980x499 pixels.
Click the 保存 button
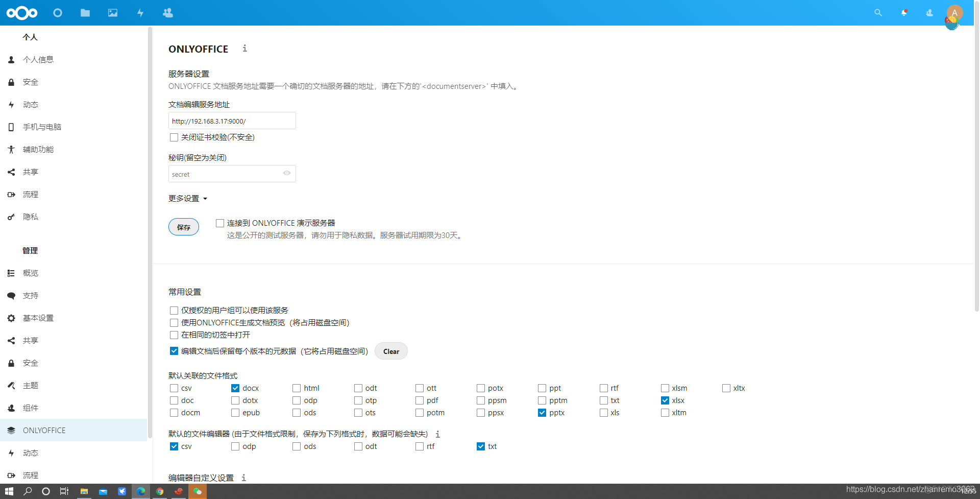184,227
